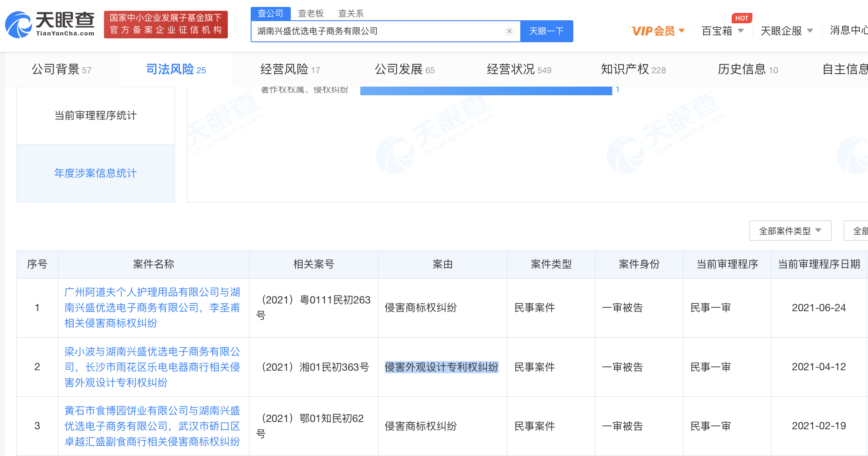Image resolution: width=868 pixels, height=456 pixels.
Task: Click 民事一审 in row 1
Action: 711,308
